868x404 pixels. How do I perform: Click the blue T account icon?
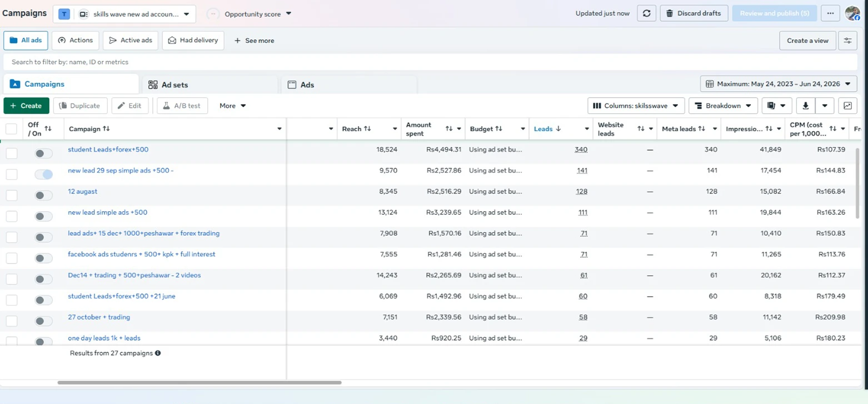64,14
